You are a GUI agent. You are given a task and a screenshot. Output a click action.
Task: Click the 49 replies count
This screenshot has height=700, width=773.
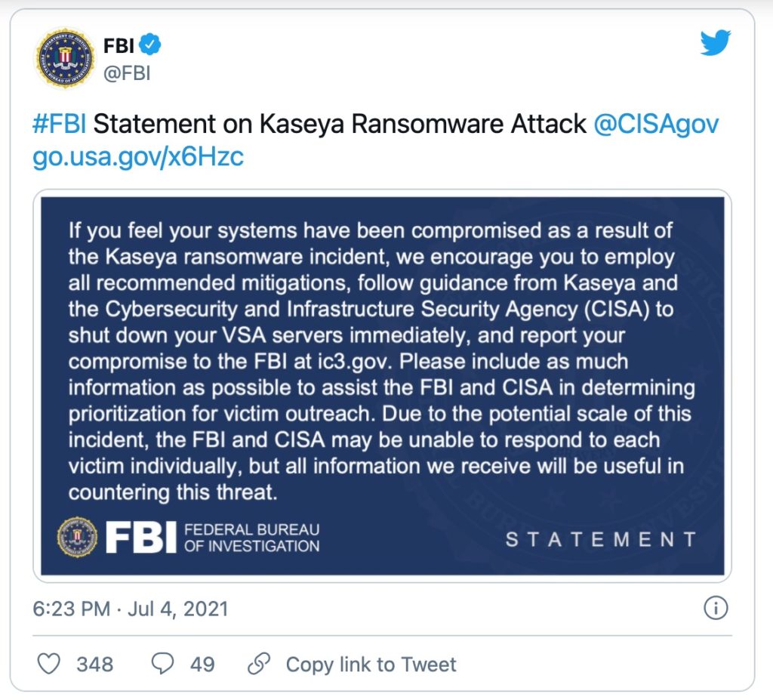tap(202, 665)
